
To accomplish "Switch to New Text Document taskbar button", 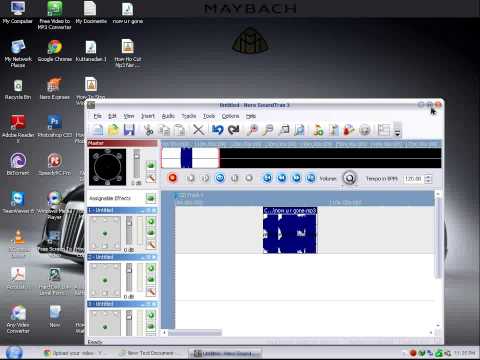I will coord(151,353).
